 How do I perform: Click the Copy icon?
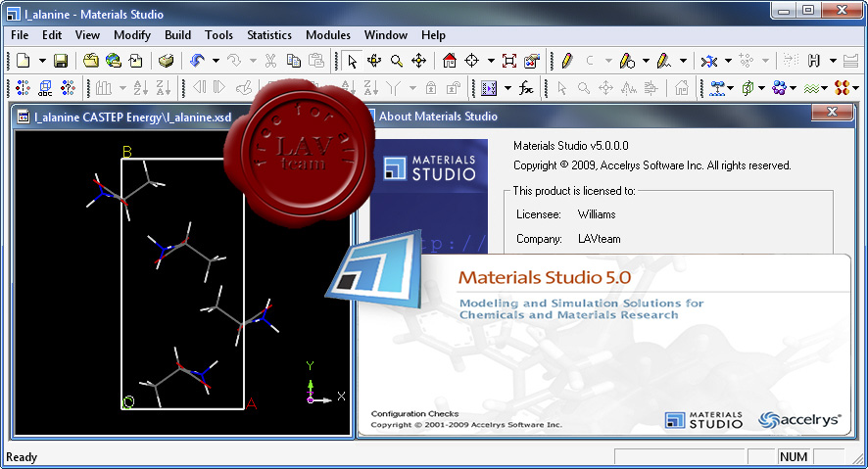(293, 61)
